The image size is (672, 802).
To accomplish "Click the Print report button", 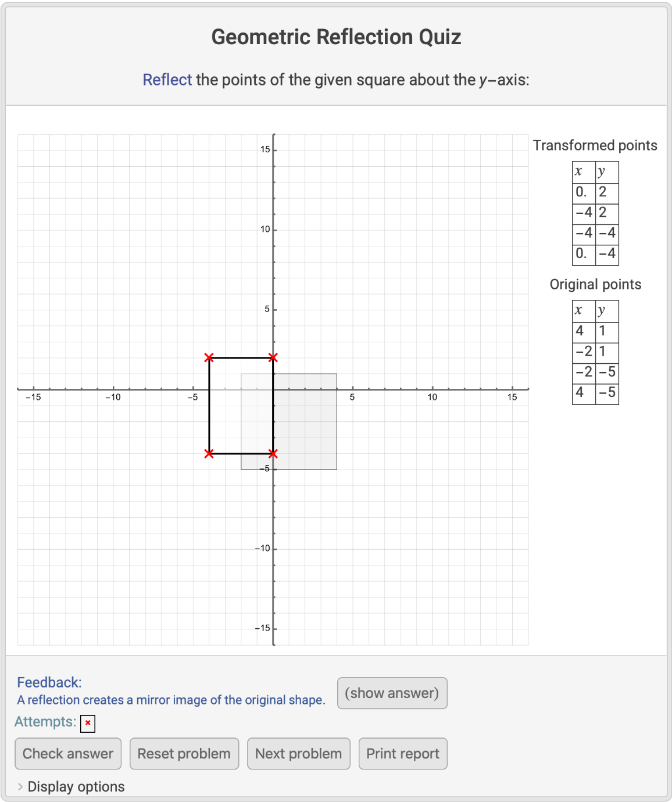I will (402, 754).
